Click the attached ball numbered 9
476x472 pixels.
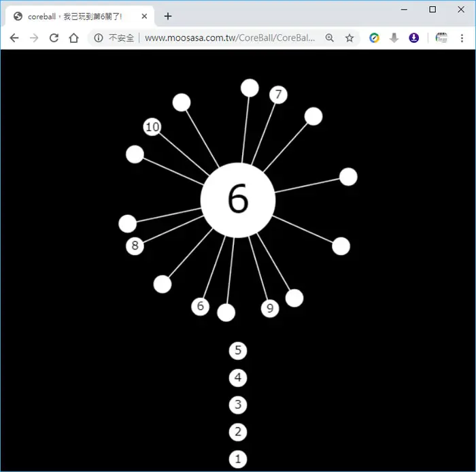coord(270,308)
